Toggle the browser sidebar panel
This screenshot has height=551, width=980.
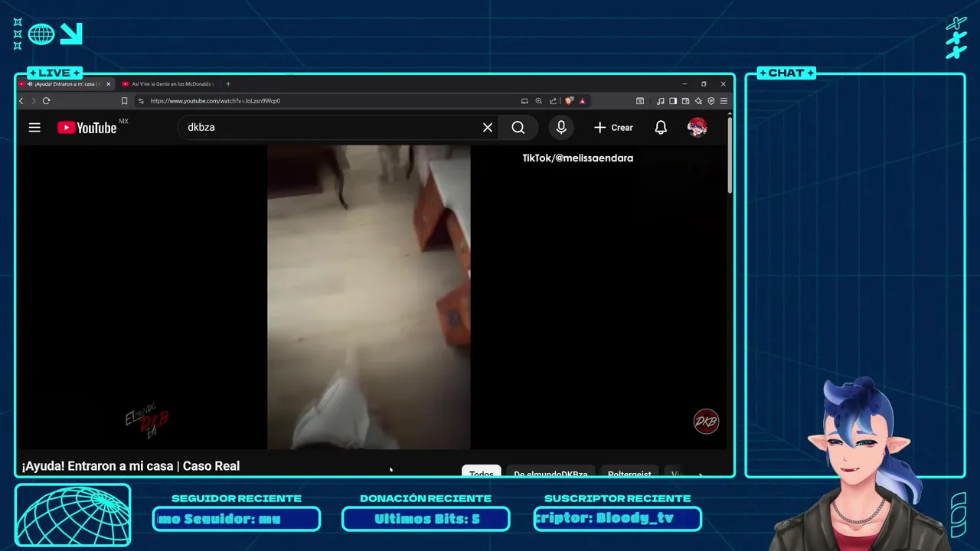coord(673,101)
